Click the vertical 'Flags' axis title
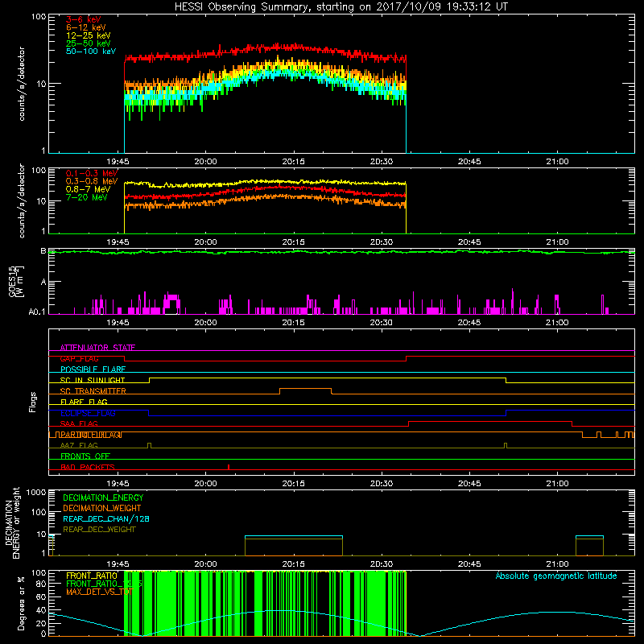This screenshot has height=644, width=644. (33, 402)
